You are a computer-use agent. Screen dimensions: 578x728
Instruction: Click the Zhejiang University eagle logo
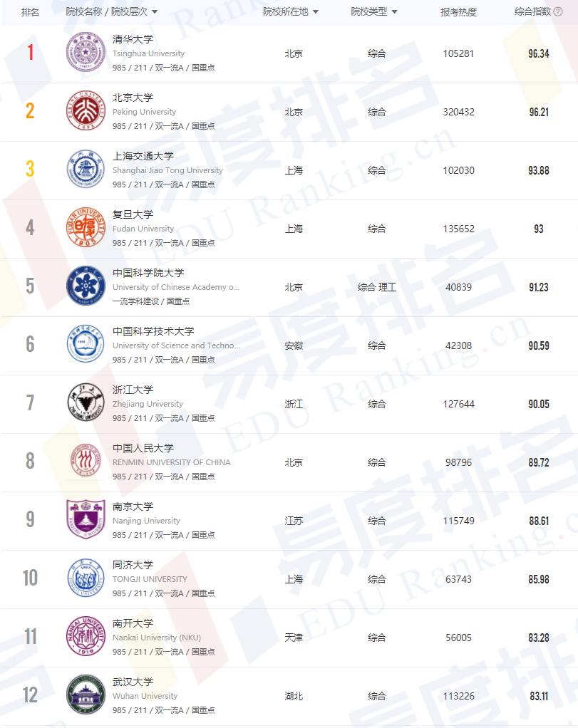(x=86, y=402)
